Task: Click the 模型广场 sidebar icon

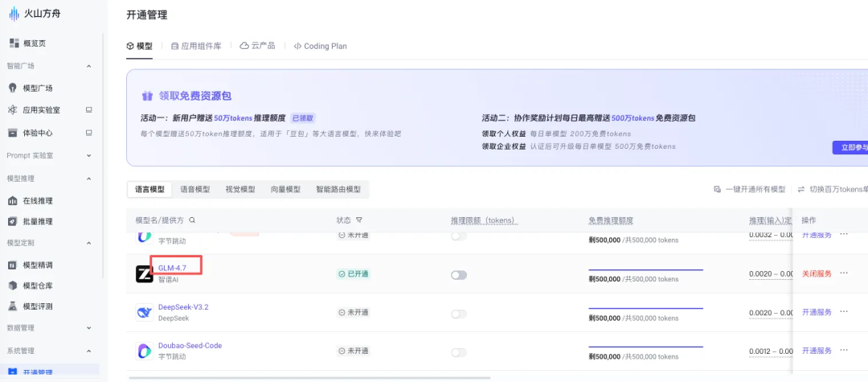Action: pos(13,88)
